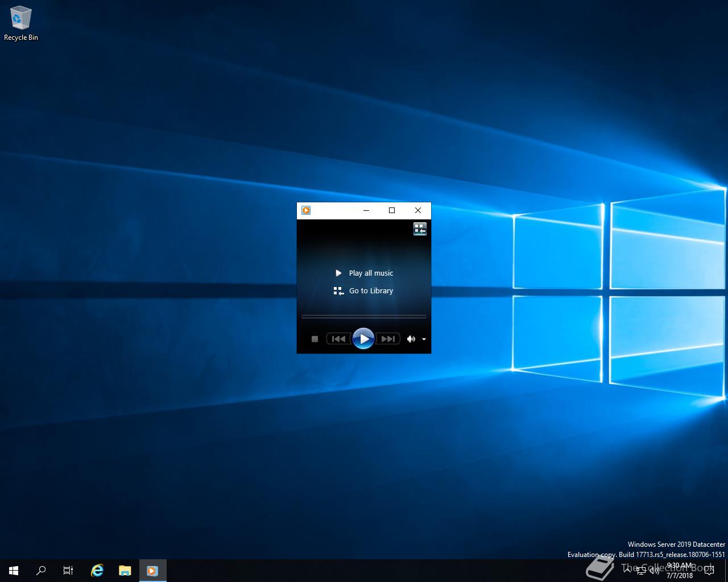This screenshot has height=582, width=728.
Task: Open taskbar Search magnifier
Action: click(41, 571)
